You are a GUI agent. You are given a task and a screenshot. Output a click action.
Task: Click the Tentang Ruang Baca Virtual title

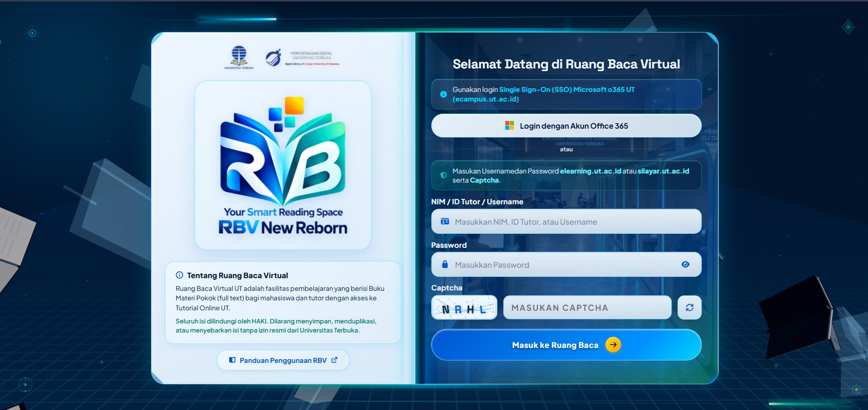click(237, 275)
